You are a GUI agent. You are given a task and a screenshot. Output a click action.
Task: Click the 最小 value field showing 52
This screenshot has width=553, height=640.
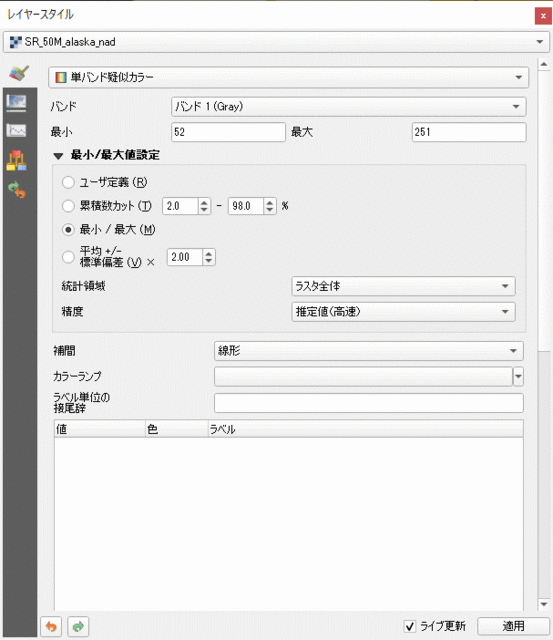tap(228, 132)
